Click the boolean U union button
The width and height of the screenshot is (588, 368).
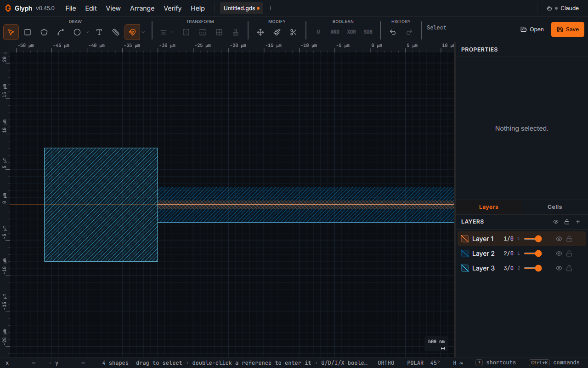(x=318, y=32)
